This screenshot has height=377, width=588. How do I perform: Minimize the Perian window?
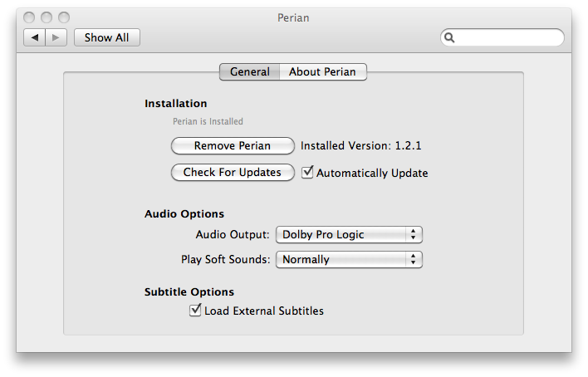tap(47, 17)
